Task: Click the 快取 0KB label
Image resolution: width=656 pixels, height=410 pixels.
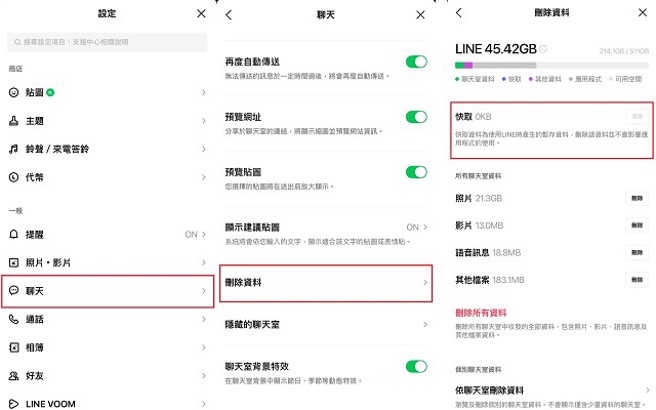Action: click(473, 117)
